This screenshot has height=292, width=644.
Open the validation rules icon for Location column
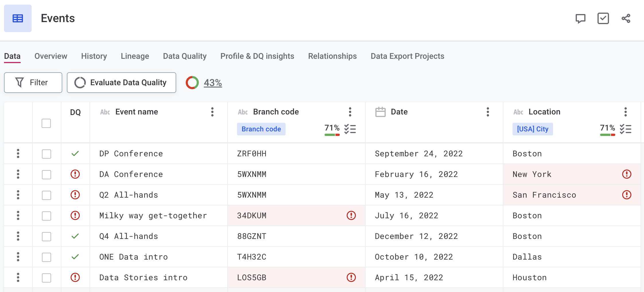tap(626, 129)
